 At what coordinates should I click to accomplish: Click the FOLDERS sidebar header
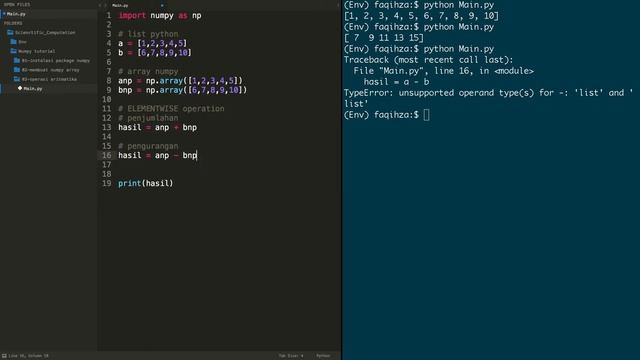(x=13, y=23)
